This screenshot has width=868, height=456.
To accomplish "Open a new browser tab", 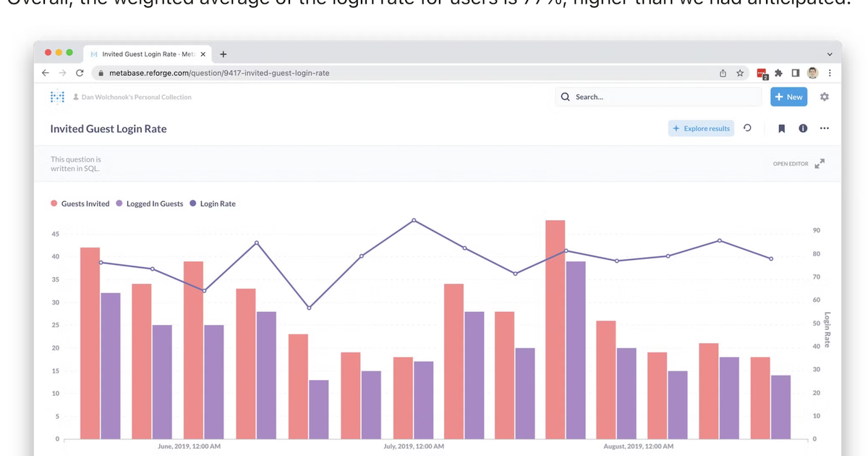I will (x=223, y=54).
